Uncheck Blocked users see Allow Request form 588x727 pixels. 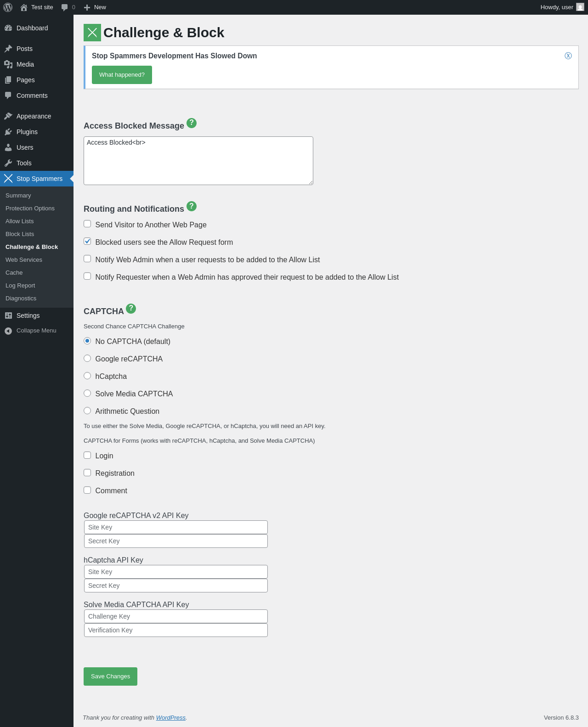click(x=87, y=242)
